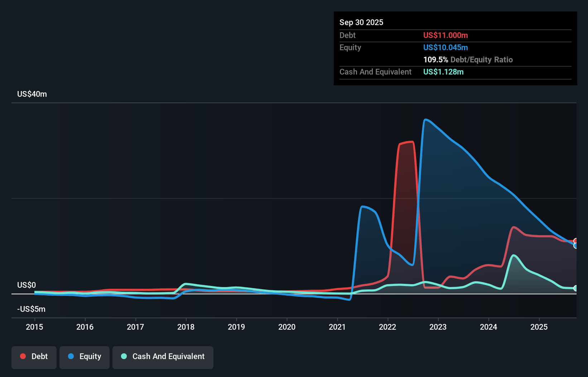The image size is (588, 377).
Task: Click the red Debt legend dot
Action: [23, 356]
